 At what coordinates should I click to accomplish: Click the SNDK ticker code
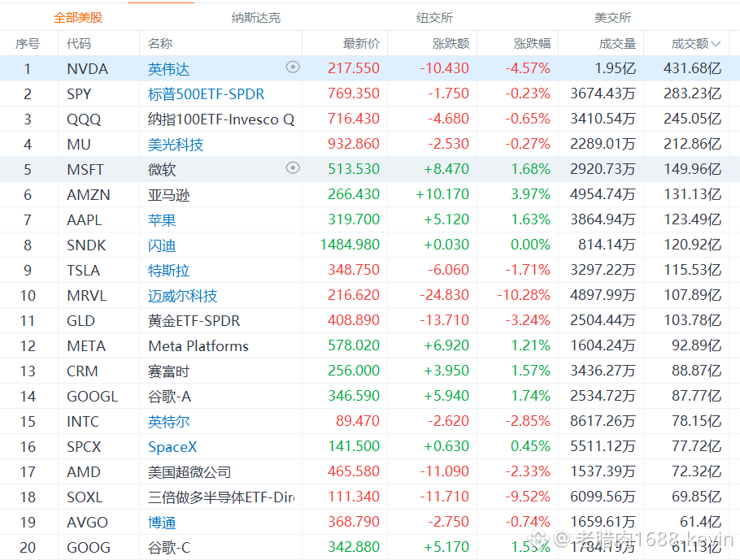86,245
